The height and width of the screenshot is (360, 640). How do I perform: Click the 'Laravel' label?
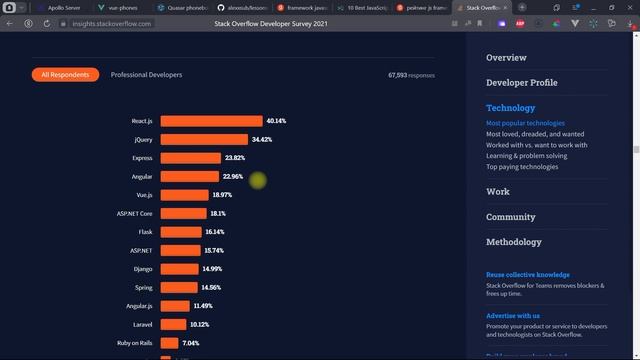pos(142,324)
